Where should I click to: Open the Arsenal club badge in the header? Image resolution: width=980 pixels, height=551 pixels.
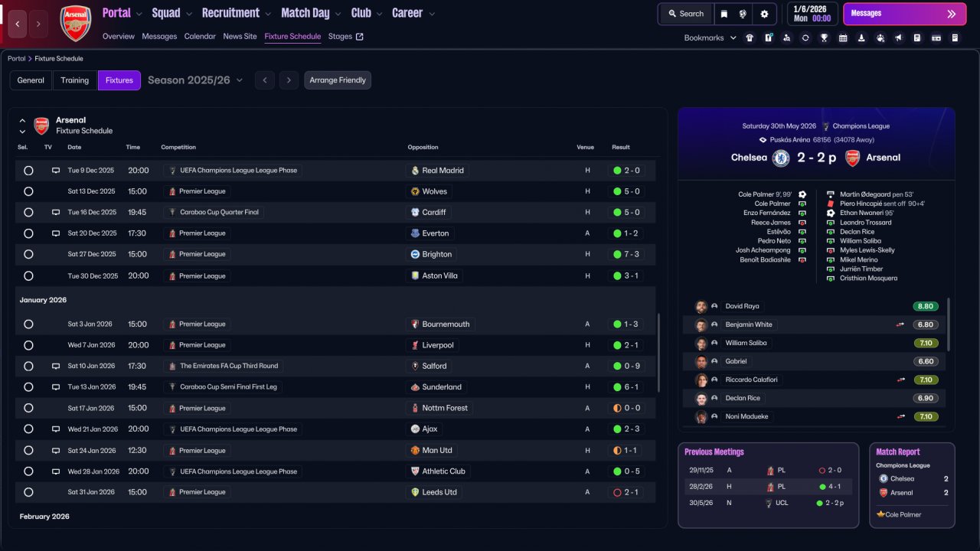[x=75, y=23]
